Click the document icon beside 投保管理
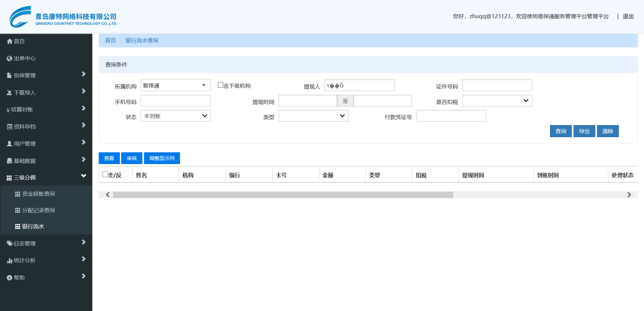Viewport: 644px width, 311px height. pos(9,75)
